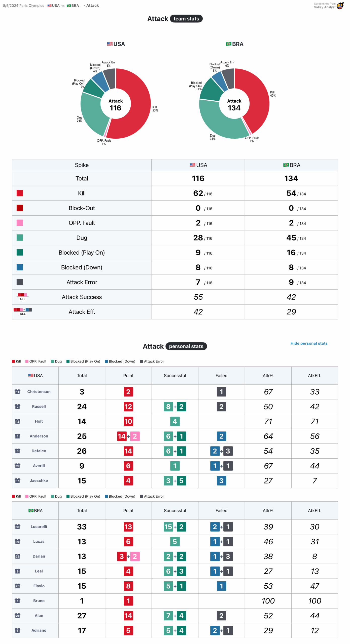Click the blue Blocked (Down) swatch in Spike table

[x=20, y=267]
